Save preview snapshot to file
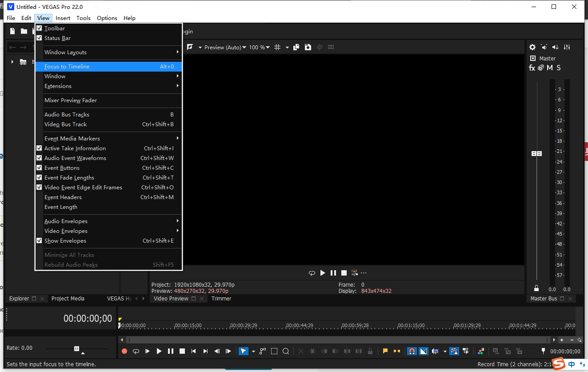Screen dimensions: 588x372 tap(308, 47)
